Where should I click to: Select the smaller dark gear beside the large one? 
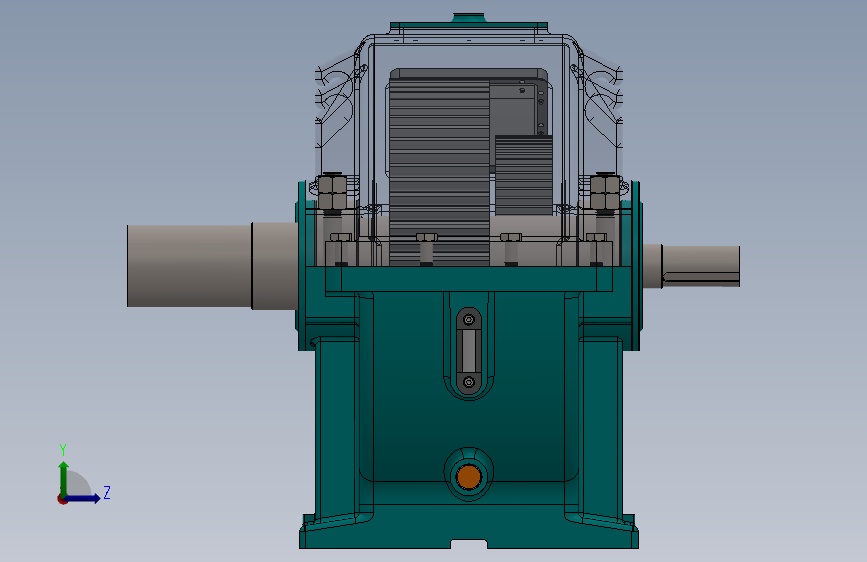point(523,175)
